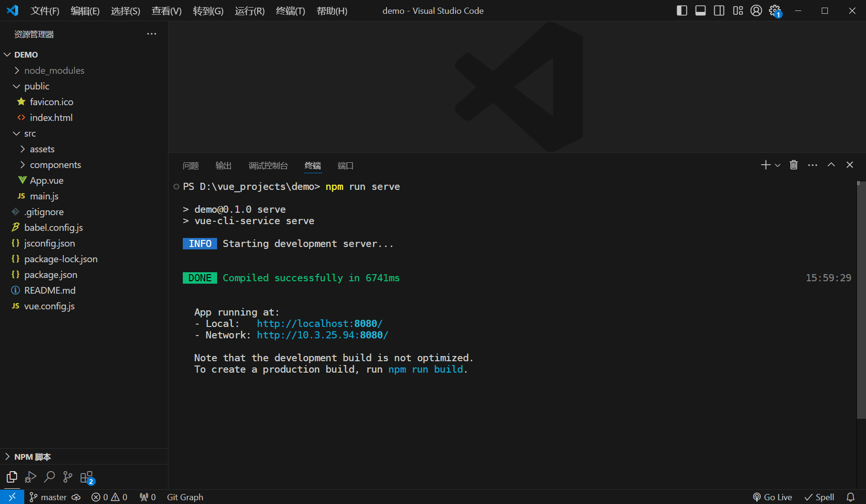This screenshot has width=866, height=504.
Task: Open the 查看(V) menu
Action: [x=167, y=10]
